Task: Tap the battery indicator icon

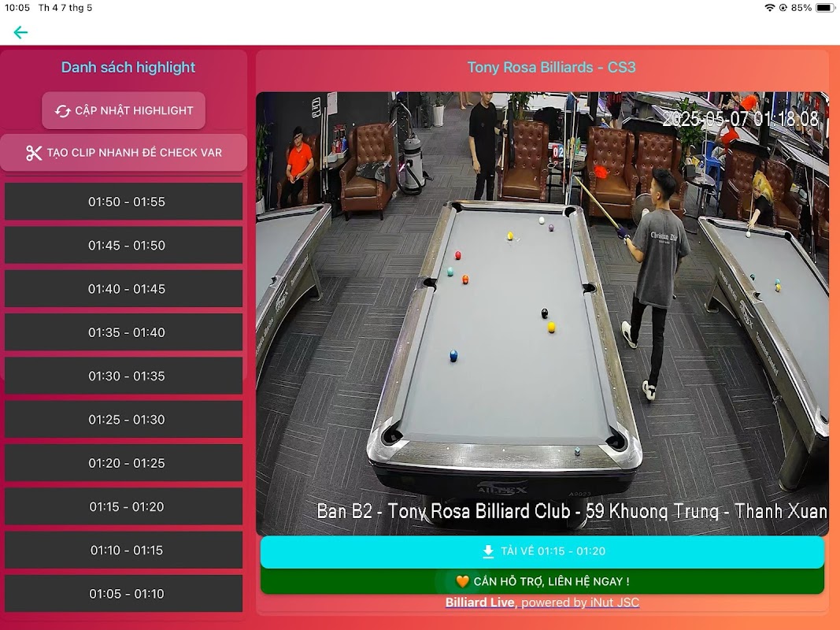Action: coord(824,8)
